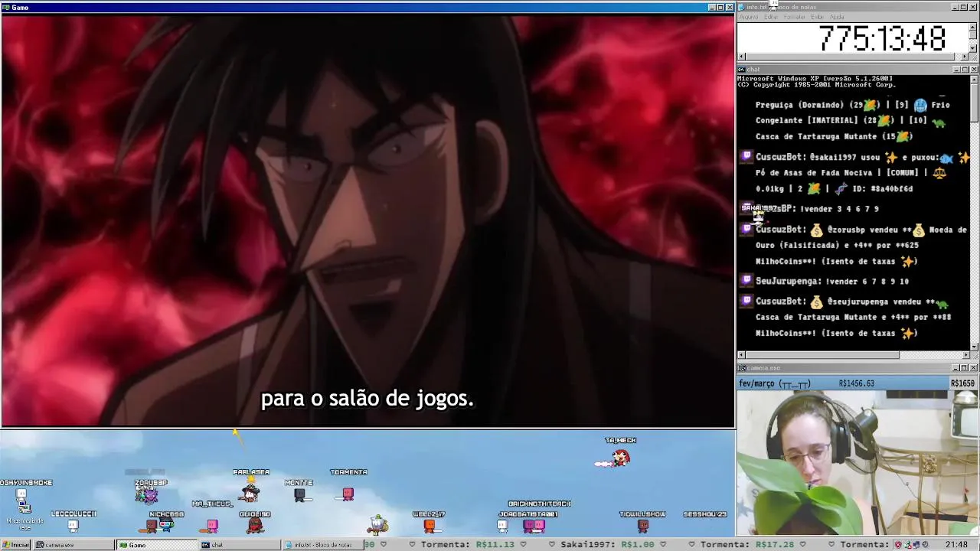
Task: Click the chat horizontal scrollbar thumb
Action: click(822, 355)
